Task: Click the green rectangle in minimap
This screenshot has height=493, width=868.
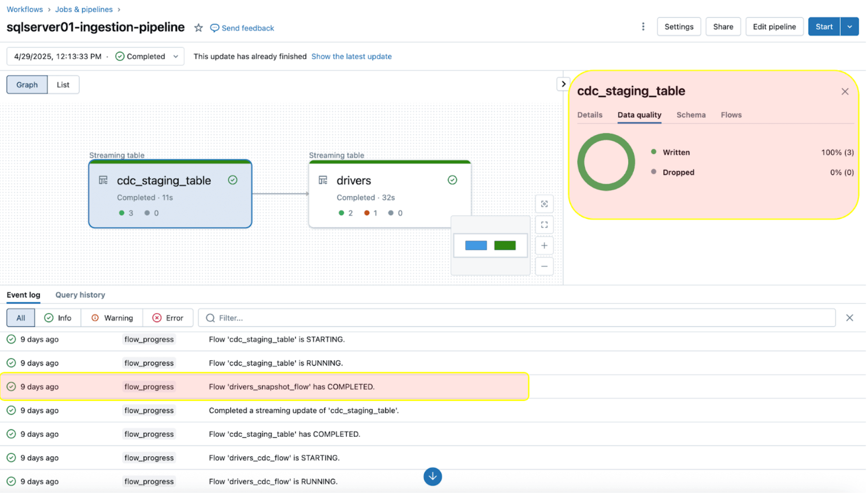Action: click(x=505, y=246)
